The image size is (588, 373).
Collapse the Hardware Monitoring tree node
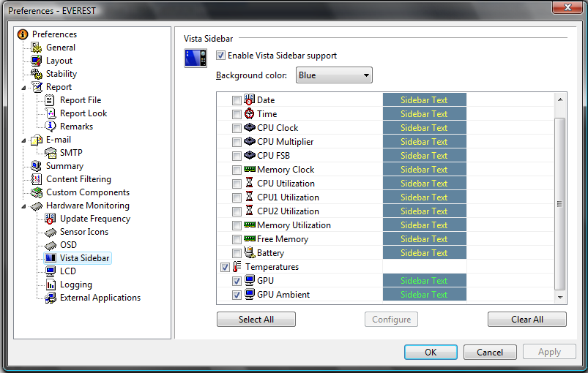click(x=23, y=206)
